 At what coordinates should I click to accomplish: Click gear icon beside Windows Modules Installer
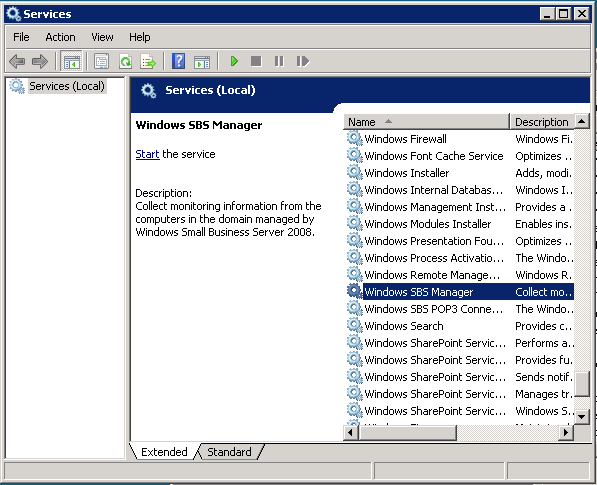354,223
